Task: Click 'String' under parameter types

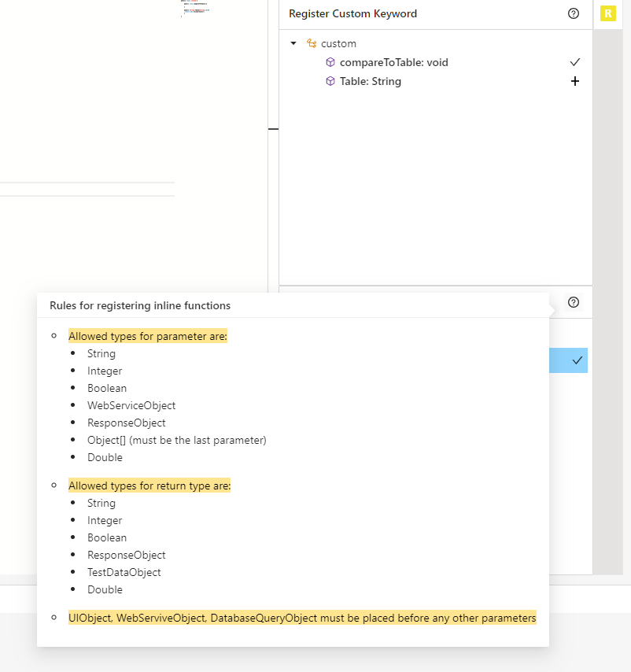Action: point(101,353)
